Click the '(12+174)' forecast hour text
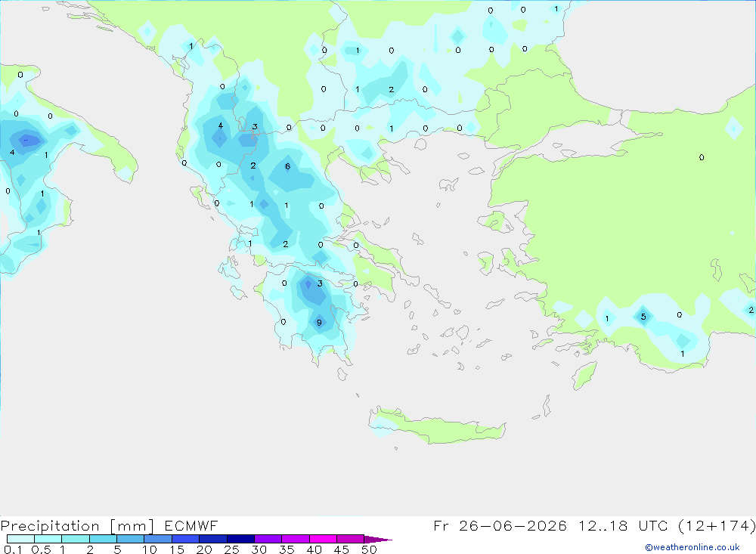 point(717,525)
